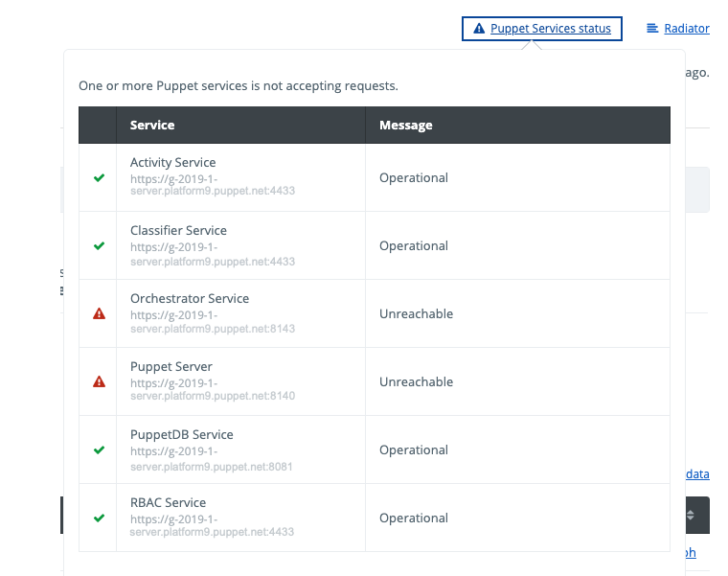Click the red warning icon for Puppet Server
728x576 pixels.
coord(99,381)
